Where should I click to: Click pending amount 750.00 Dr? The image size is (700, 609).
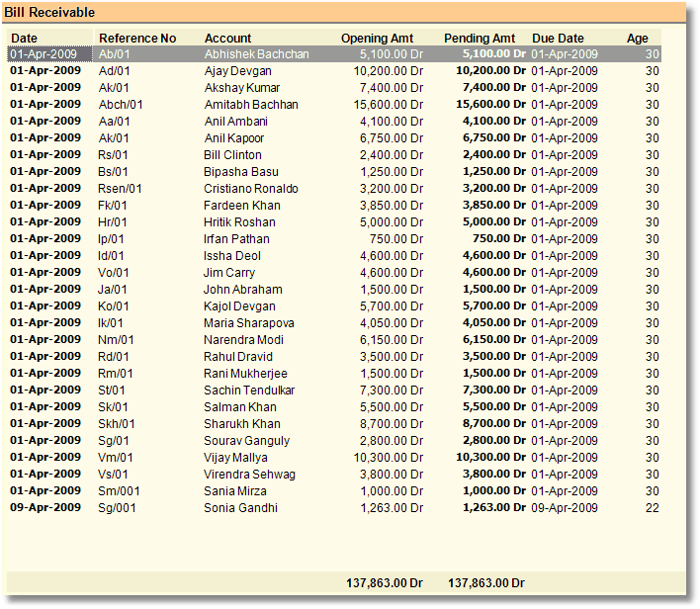click(x=499, y=238)
